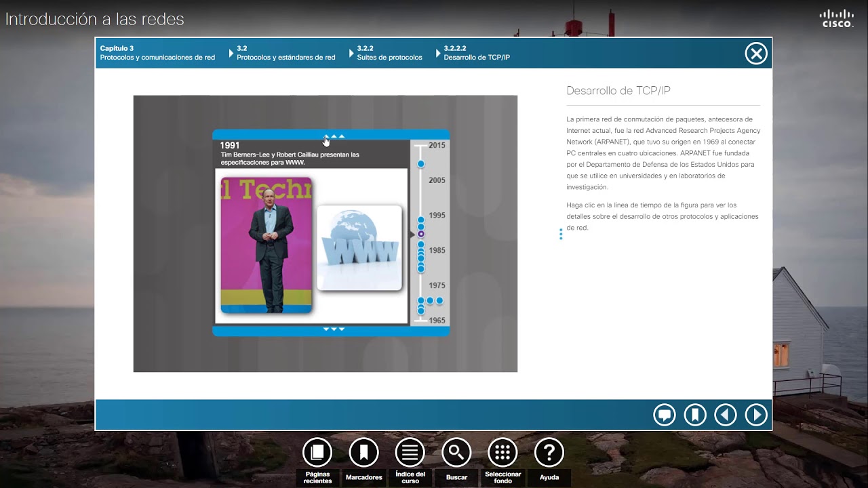Open Seleccionar fondo background picker
This screenshot has height=488, width=868.
[502, 461]
